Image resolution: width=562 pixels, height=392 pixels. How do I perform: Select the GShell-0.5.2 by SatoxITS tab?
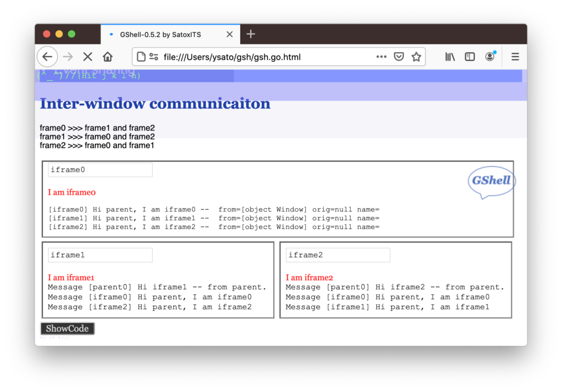pyautogui.click(x=160, y=35)
